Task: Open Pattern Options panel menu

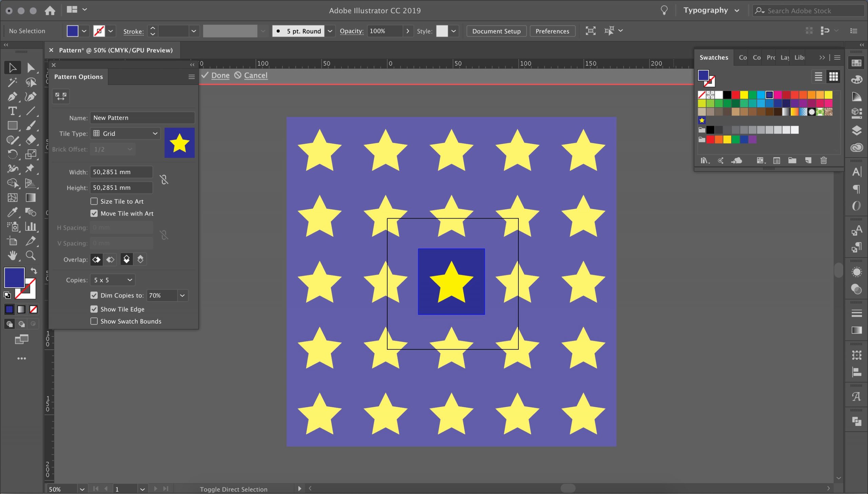Action: pos(192,77)
